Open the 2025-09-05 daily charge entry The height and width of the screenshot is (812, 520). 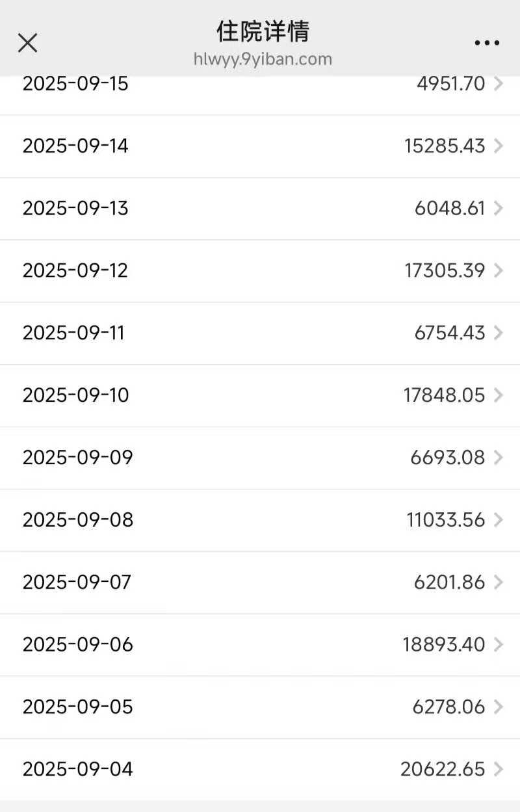[260, 707]
